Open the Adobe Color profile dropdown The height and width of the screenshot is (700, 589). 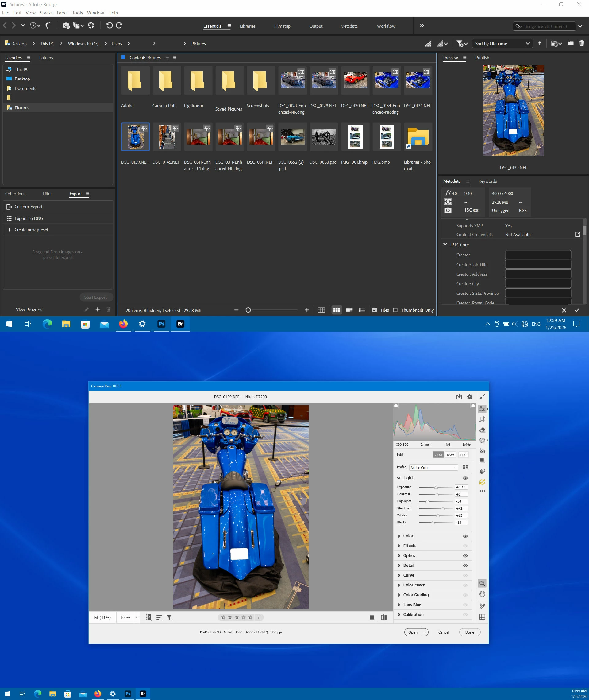point(433,468)
